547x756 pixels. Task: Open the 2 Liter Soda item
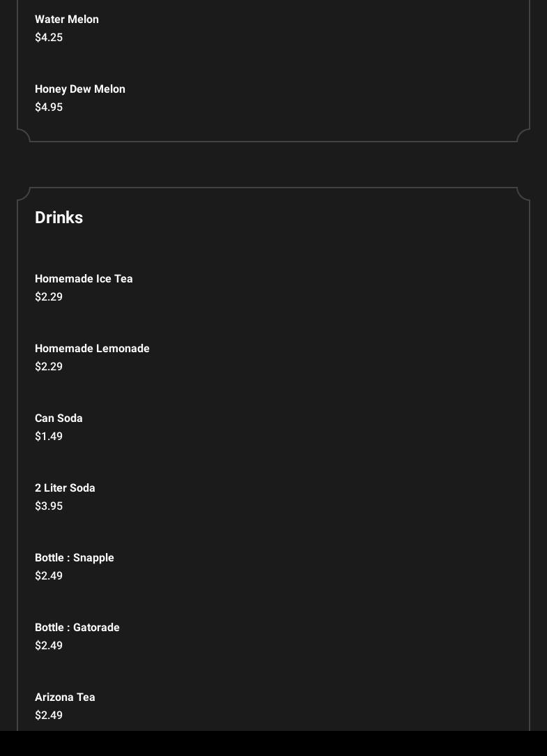pos(65,488)
